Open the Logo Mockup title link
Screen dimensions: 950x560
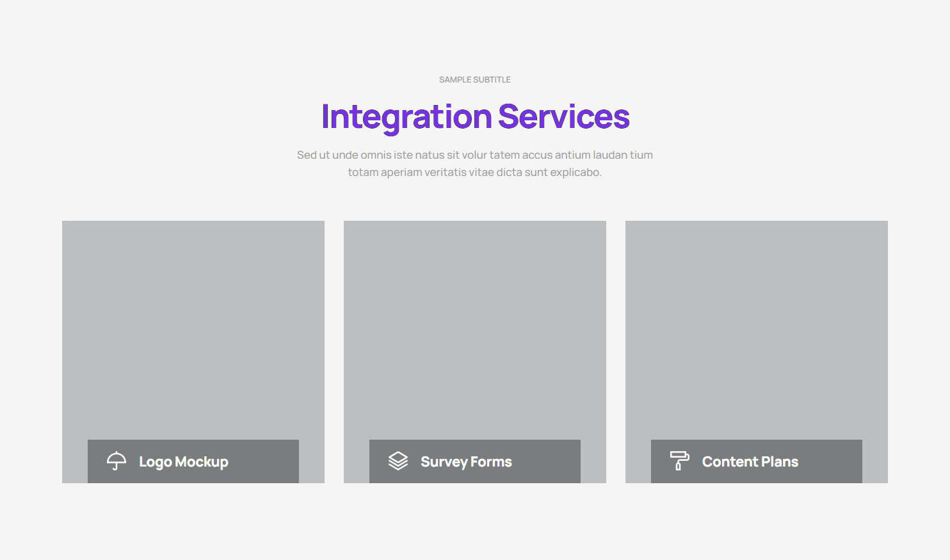coord(183,462)
